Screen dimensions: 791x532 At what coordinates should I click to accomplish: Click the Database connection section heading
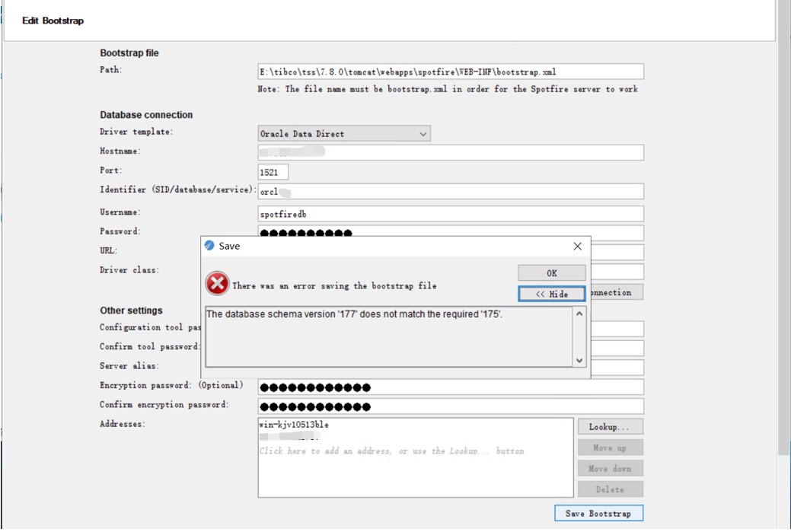[x=146, y=115]
